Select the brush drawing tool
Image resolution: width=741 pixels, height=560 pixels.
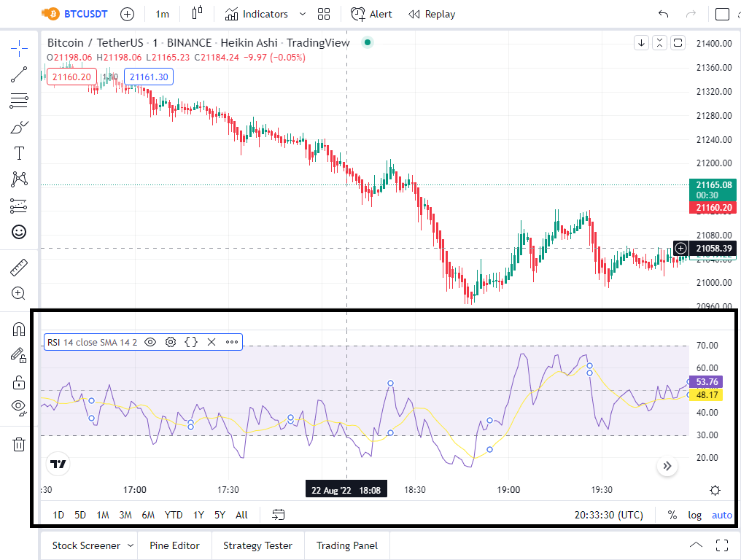[19, 128]
